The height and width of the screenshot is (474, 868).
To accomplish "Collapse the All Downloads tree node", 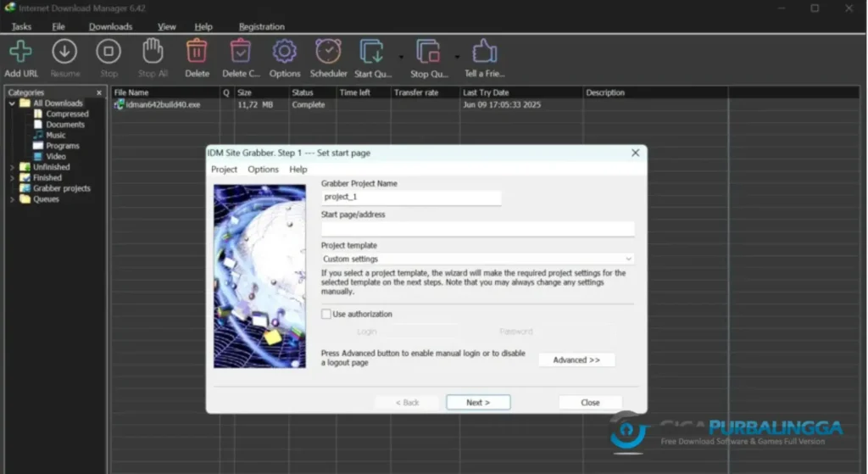I will point(12,103).
